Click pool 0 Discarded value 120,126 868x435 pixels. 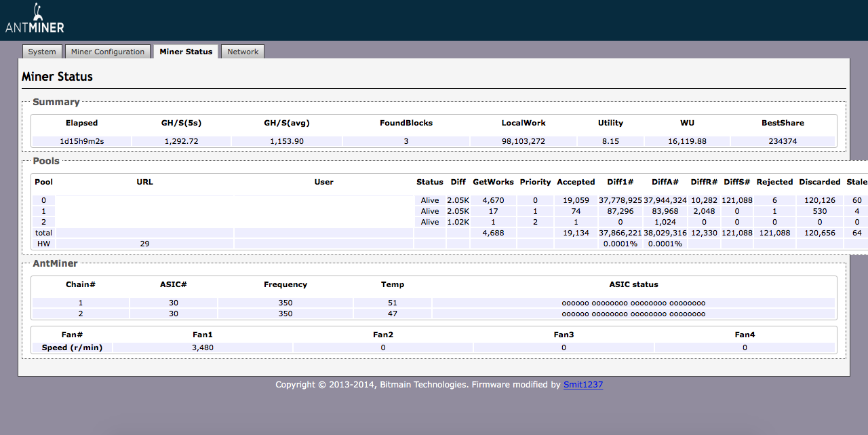(x=819, y=200)
